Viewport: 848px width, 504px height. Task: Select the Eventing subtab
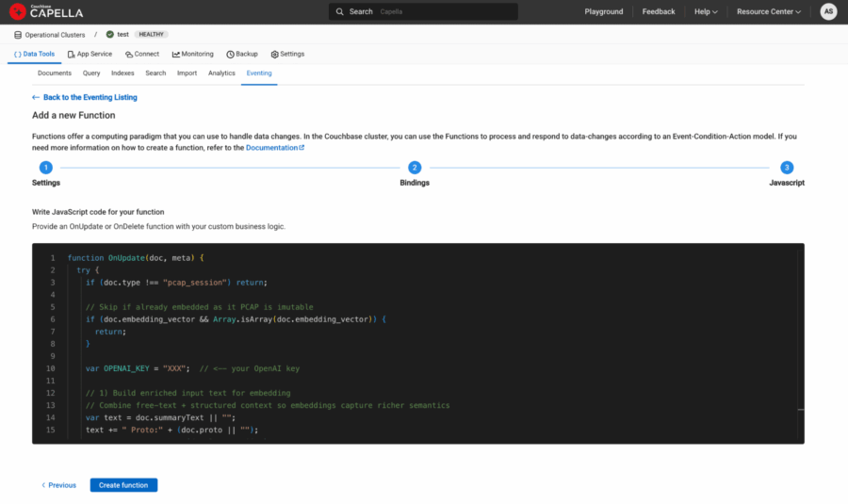pos(259,73)
